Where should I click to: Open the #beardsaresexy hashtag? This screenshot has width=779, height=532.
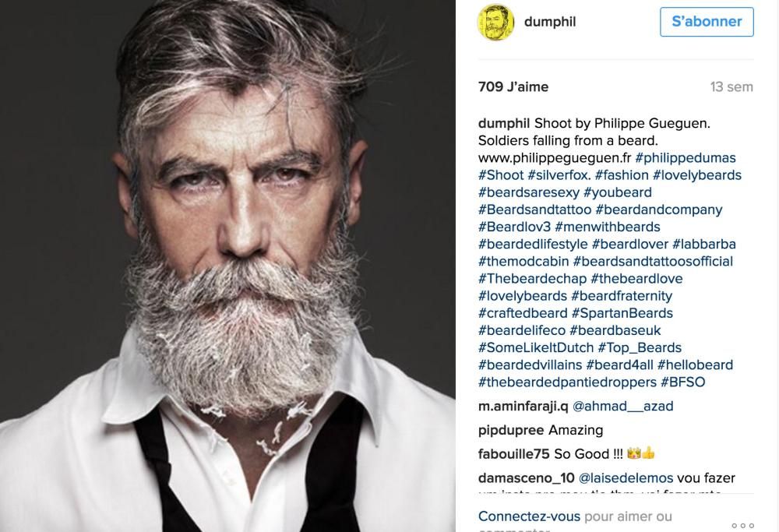pyautogui.click(x=529, y=192)
